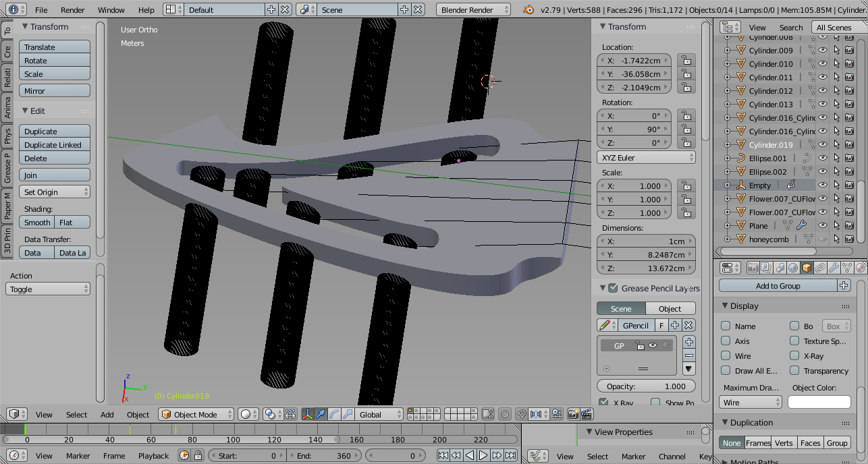Screen dimensions: 868x464
Task: Play the animation forward
Action: [483, 455]
